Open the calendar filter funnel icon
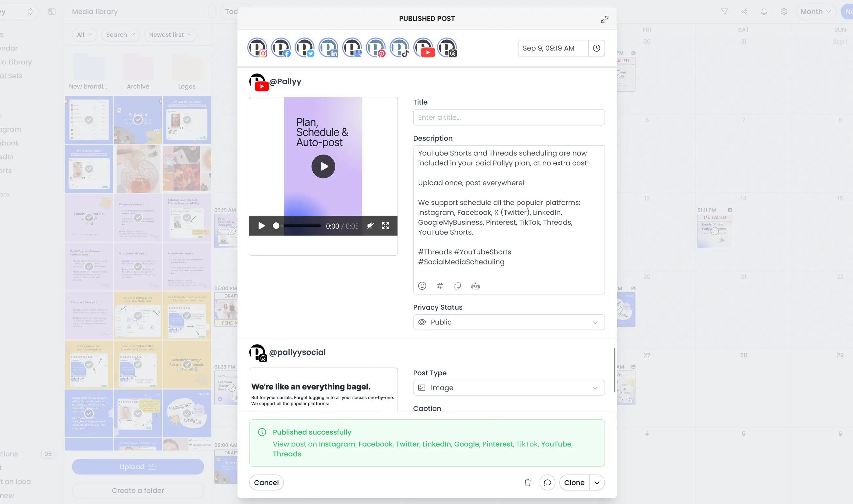Image resolution: width=853 pixels, height=504 pixels. 724,11
